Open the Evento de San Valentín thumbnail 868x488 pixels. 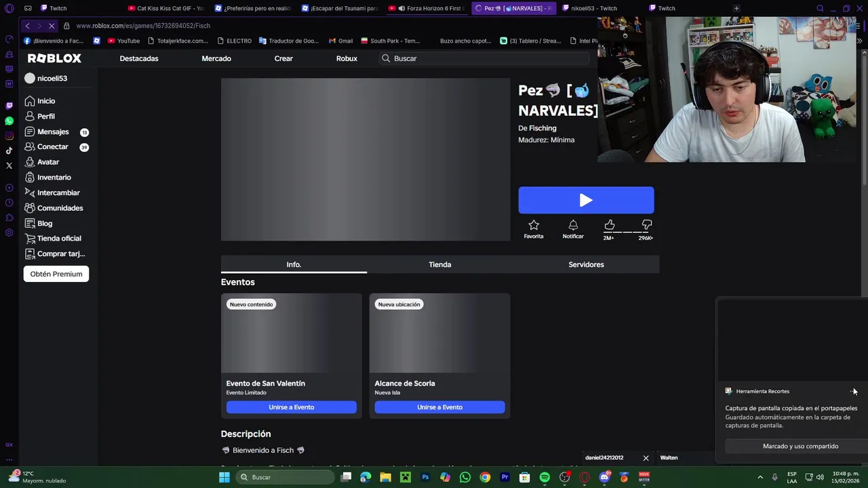tap(292, 333)
